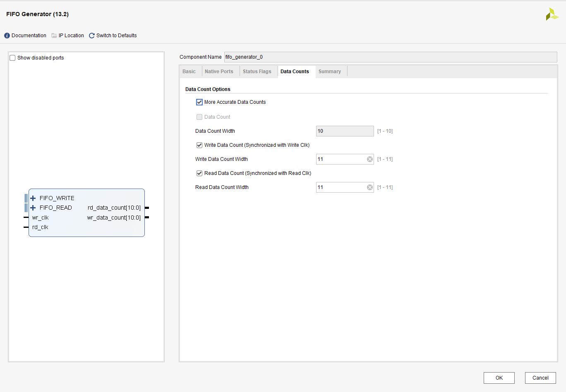The width and height of the screenshot is (566, 392).
Task: Click the FIFO_READ interface label
Action: pyautogui.click(x=56, y=208)
